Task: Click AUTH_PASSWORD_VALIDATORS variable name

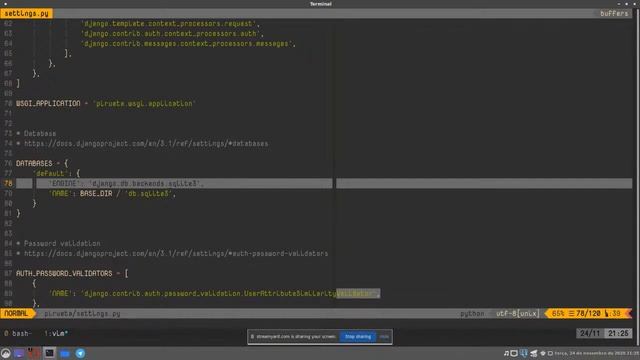Action: (x=64, y=273)
